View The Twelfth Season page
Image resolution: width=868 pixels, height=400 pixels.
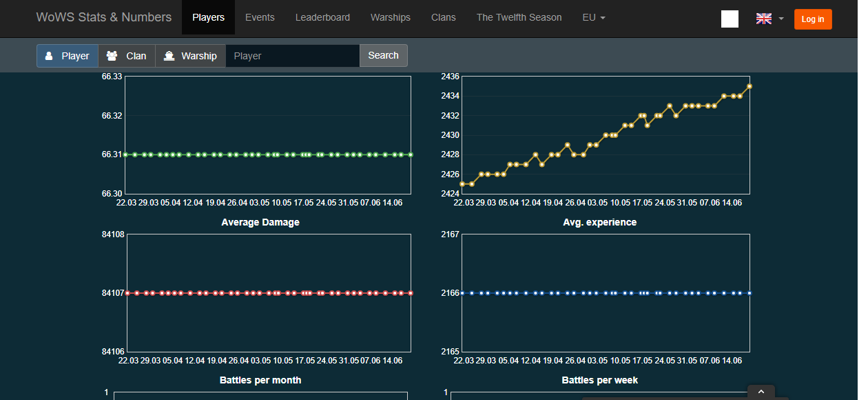click(x=519, y=17)
